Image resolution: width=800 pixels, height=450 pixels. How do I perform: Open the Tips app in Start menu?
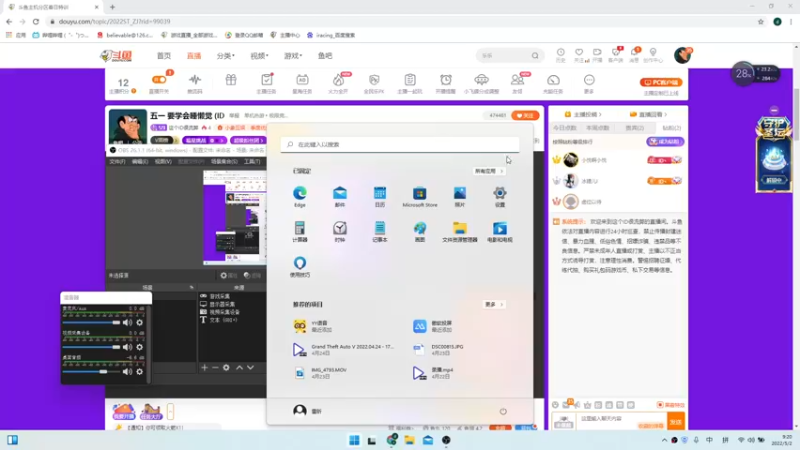(x=299, y=266)
